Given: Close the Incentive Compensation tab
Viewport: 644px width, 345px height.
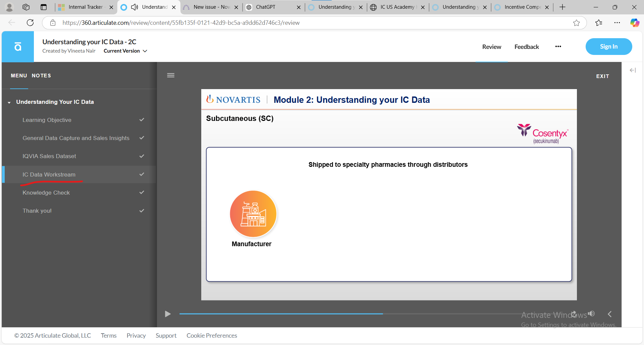Looking at the screenshot, I should [x=547, y=7].
